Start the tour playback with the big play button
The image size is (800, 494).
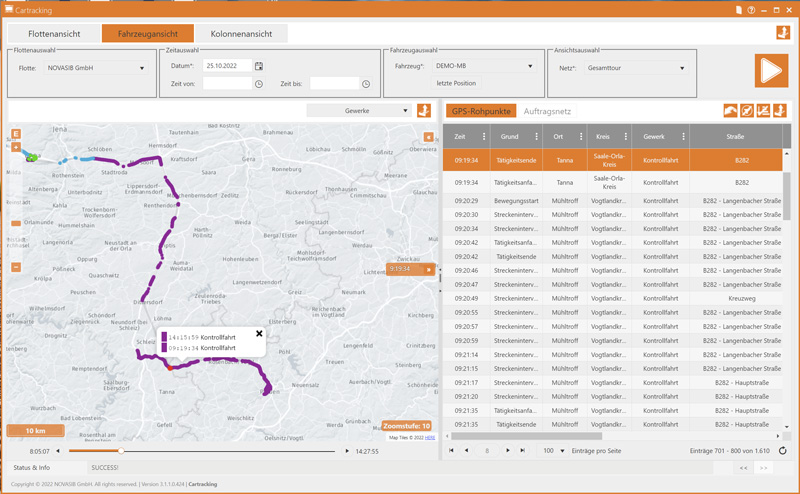point(771,71)
